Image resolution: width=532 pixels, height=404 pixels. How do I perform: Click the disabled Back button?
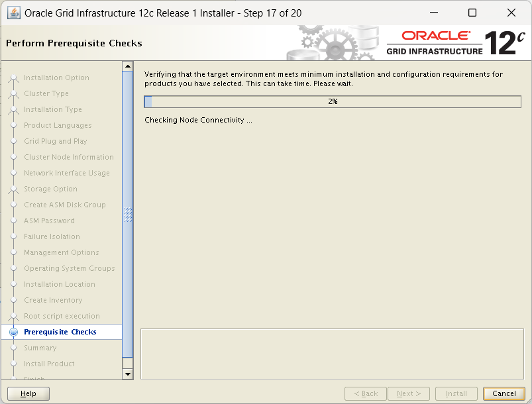(x=366, y=393)
